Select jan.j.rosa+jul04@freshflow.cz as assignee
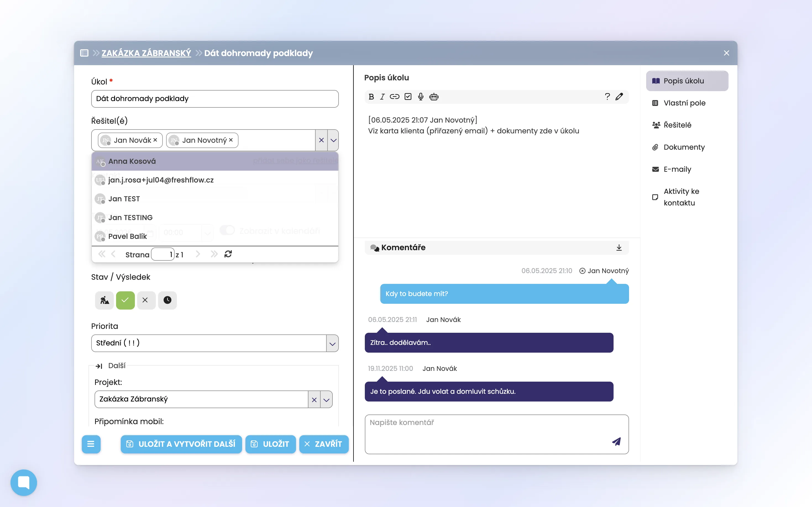812x507 pixels. pyautogui.click(x=215, y=180)
